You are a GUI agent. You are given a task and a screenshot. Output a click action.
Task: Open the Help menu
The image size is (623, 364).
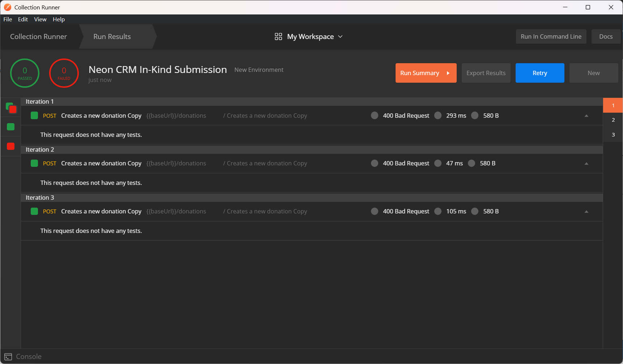click(x=59, y=19)
